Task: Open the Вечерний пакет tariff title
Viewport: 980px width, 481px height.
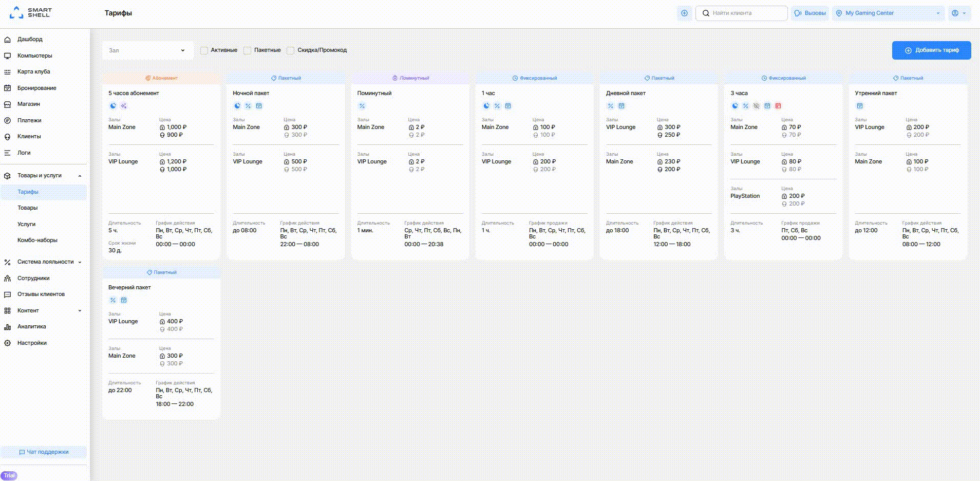Action: pos(129,288)
